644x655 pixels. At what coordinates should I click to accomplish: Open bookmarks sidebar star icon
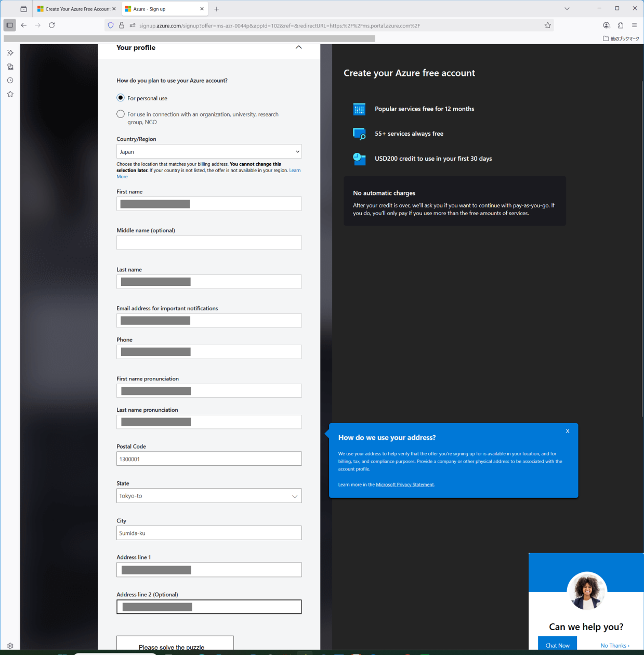tap(10, 94)
